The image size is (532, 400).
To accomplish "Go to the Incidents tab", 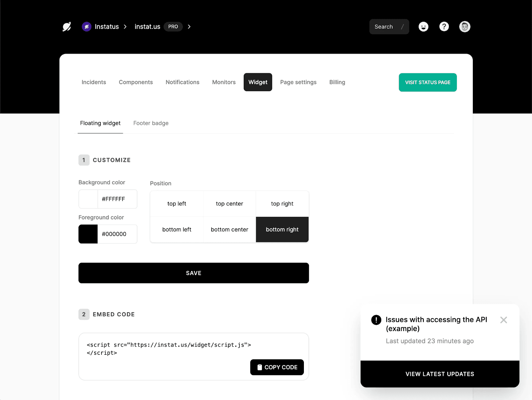I will (94, 82).
